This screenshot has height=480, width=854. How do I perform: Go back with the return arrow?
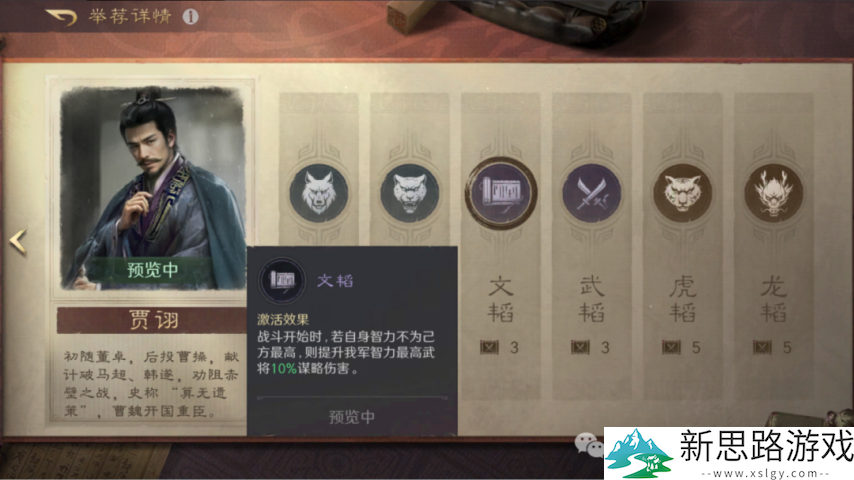62,17
